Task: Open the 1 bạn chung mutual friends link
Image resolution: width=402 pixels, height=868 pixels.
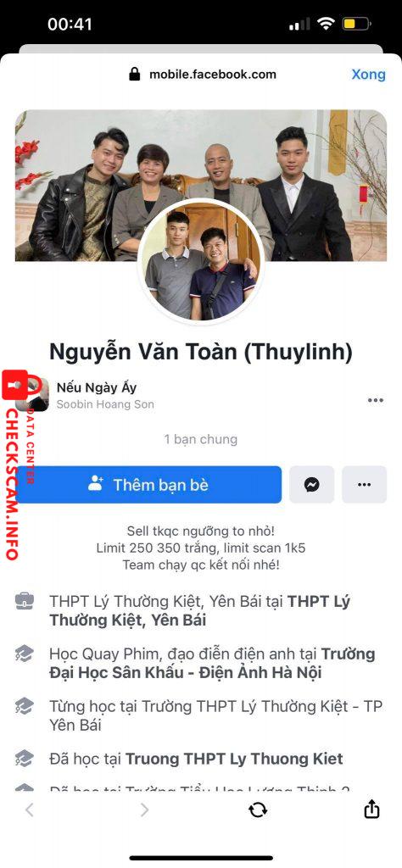Action: [200, 439]
